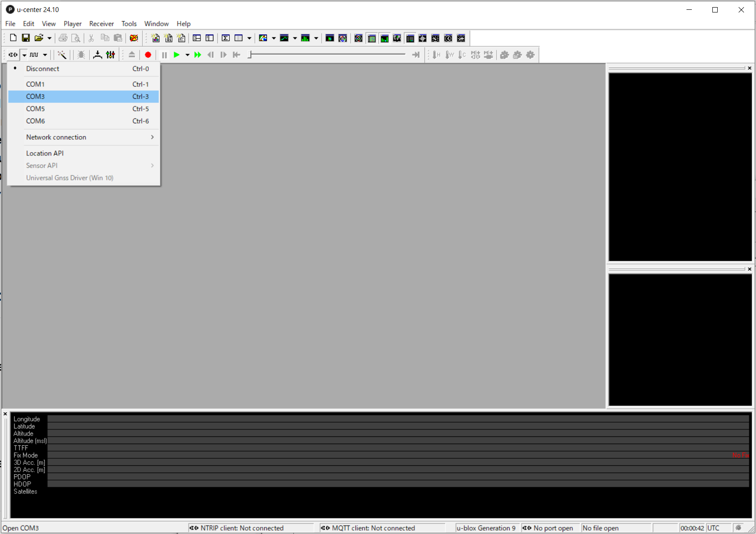Click the green Play button

tap(177, 55)
